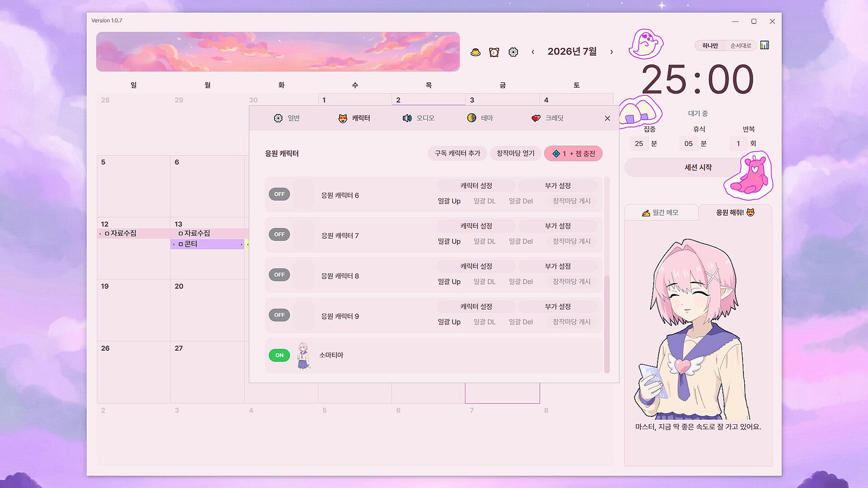The image size is (868, 488).
Task: Disable the ON toggle for 소마티아
Action: (279, 355)
